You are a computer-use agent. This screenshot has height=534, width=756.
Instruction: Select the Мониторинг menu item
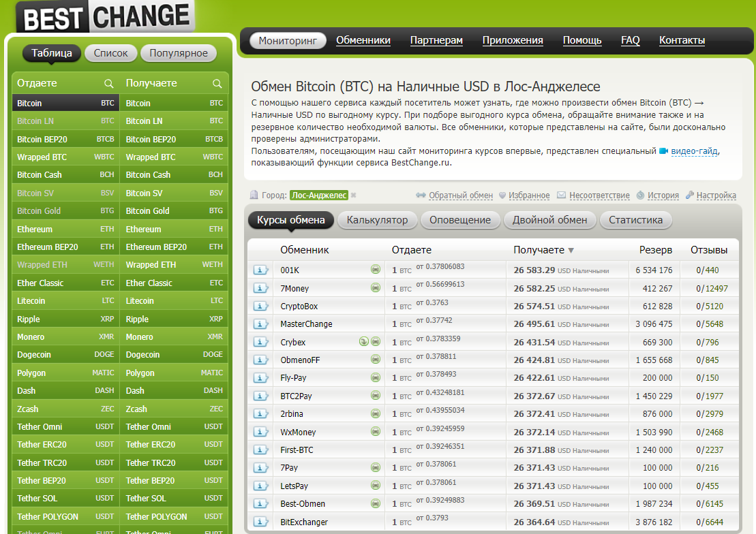[x=288, y=41]
